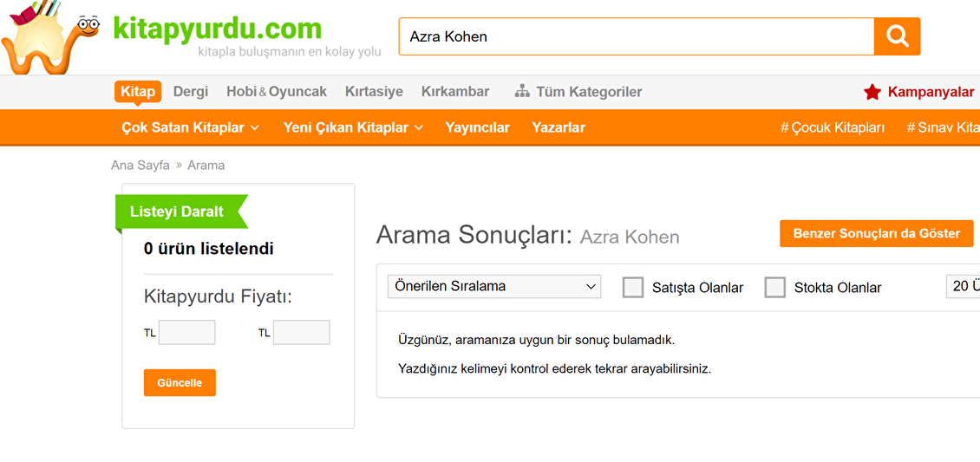Focus the minimum price TL field

(186, 332)
